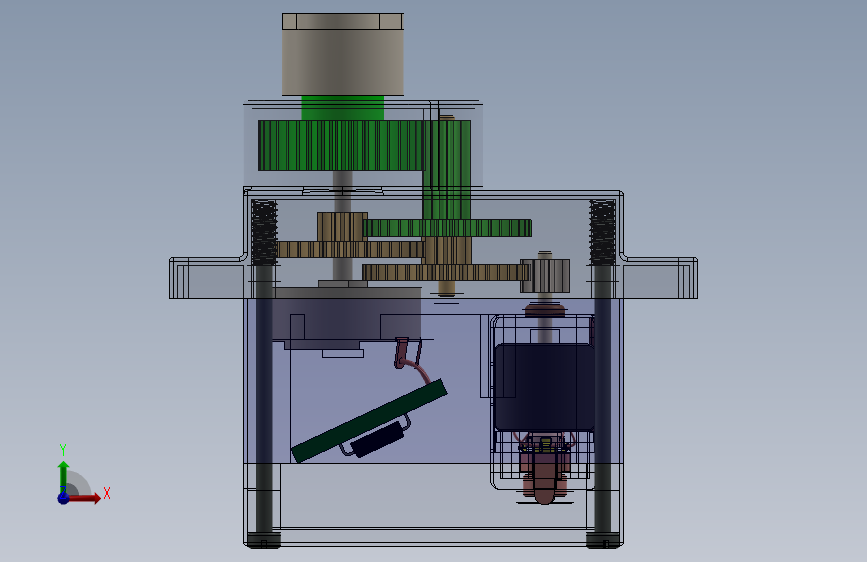The height and width of the screenshot is (562, 867).
Task: Select the bright green output shaft collar
Action: coord(343,108)
